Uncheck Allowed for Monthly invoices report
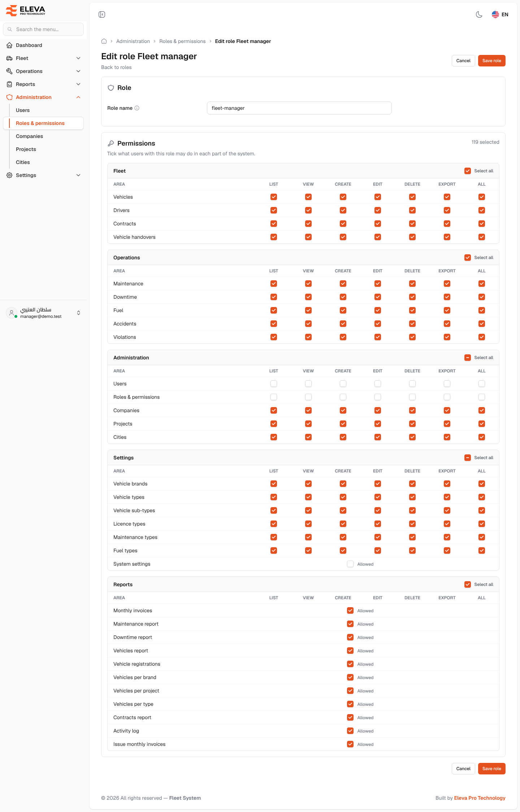The width and height of the screenshot is (520, 812). point(350,610)
